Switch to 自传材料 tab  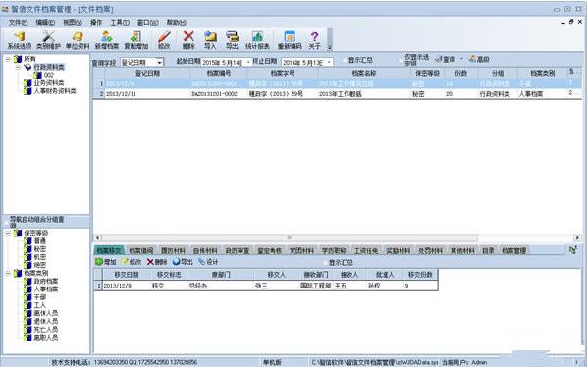point(205,251)
